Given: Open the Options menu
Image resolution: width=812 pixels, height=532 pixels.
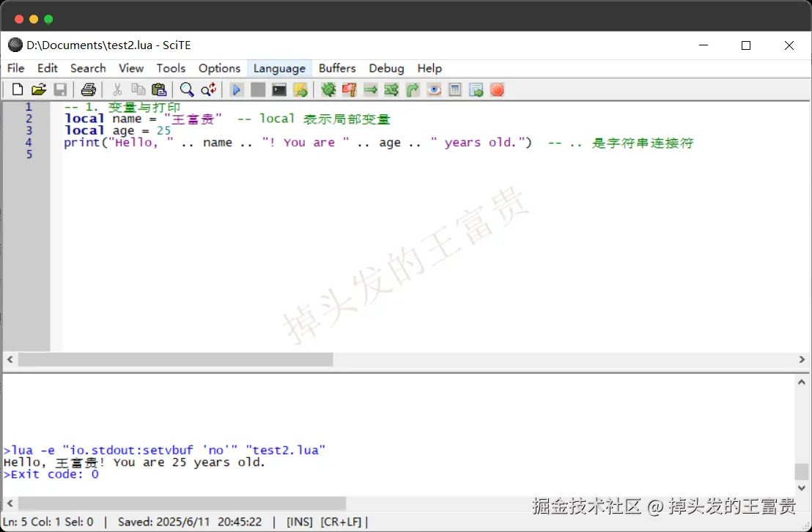Looking at the screenshot, I should (x=220, y=68).
